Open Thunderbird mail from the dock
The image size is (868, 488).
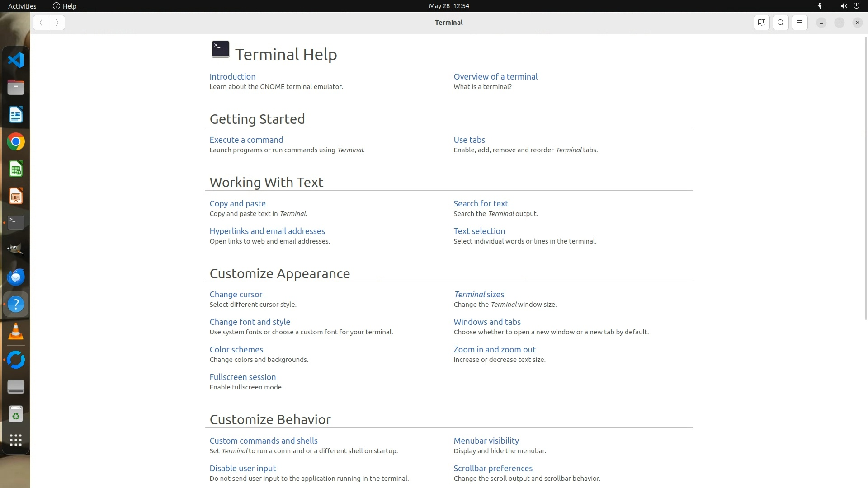(x=16, y=277)
